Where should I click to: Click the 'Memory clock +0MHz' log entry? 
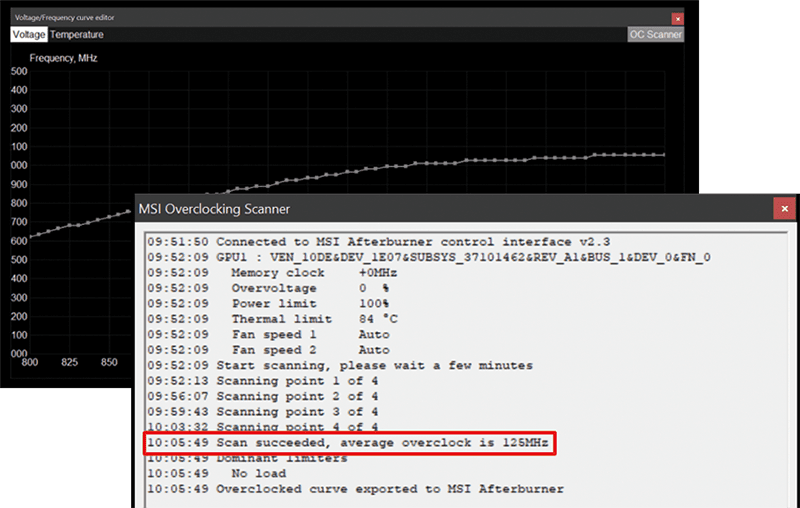(272, 273)
